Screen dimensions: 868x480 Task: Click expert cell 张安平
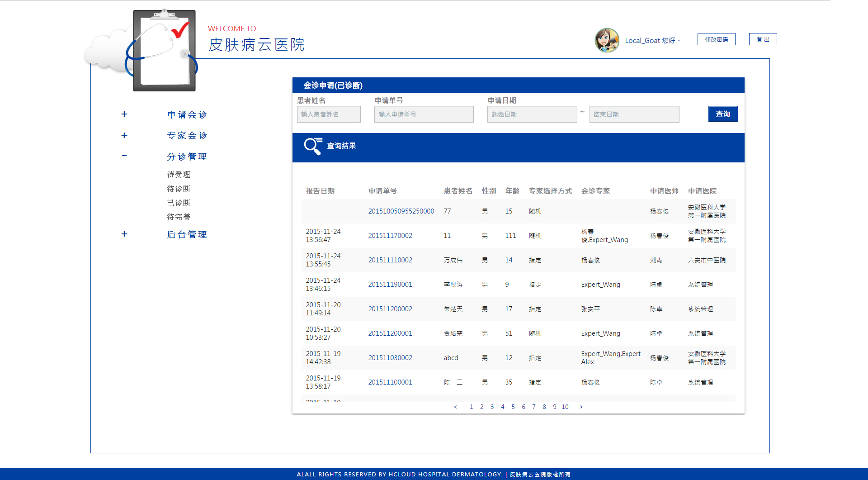click(590, 309)
